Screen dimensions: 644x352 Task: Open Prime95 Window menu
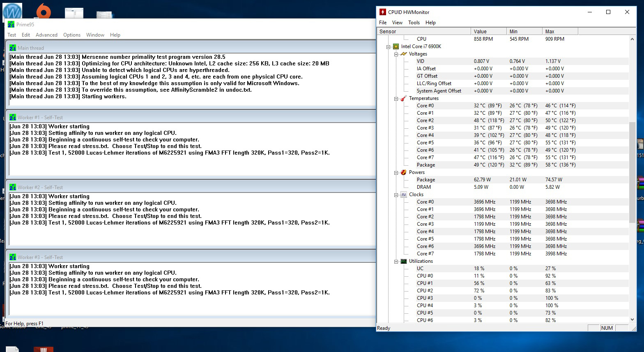(95, 35)
